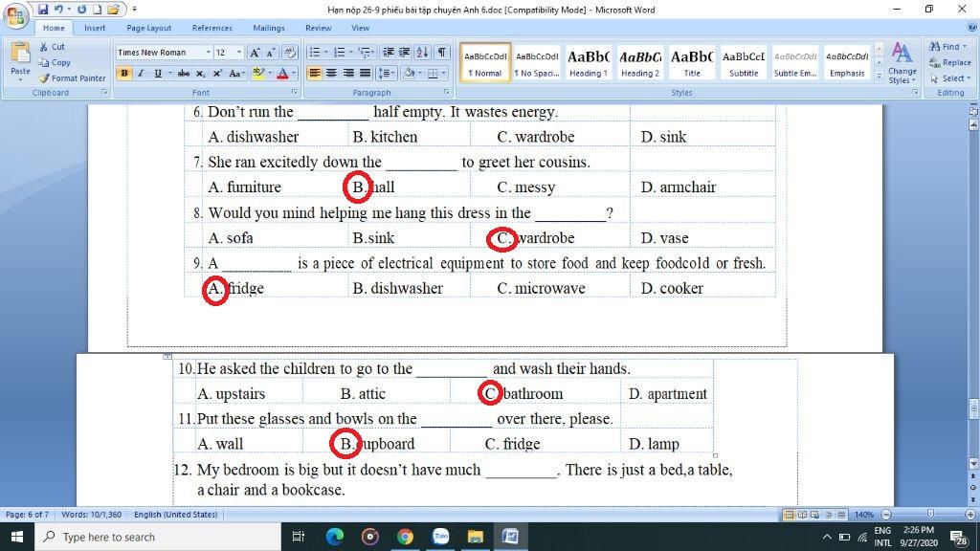
Task: Open font name dropdown Times New Roman
Action: (x=208, y=53)
